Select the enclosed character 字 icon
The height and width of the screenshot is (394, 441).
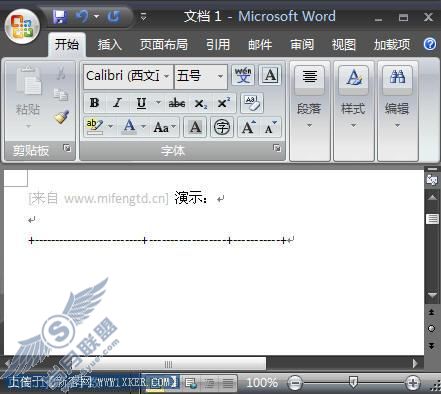[x=222, y=127]
